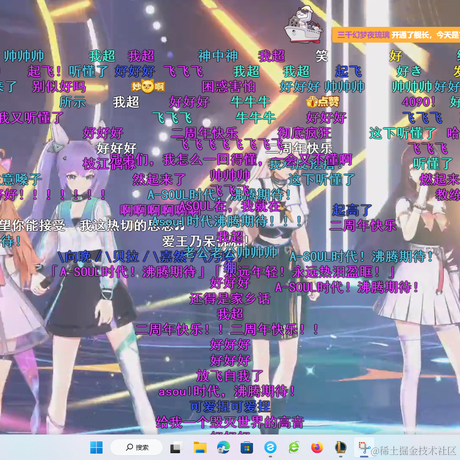The width and height of the screenshot is (460, 460).
Task: Click the 妙啊 cat emoji danmaku sticker
Action: point(148,87)
